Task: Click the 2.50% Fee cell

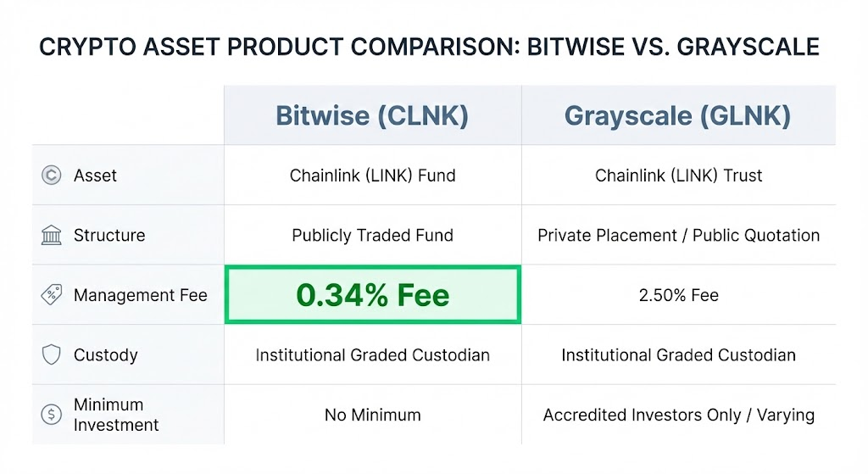Action: coord(678,295)
